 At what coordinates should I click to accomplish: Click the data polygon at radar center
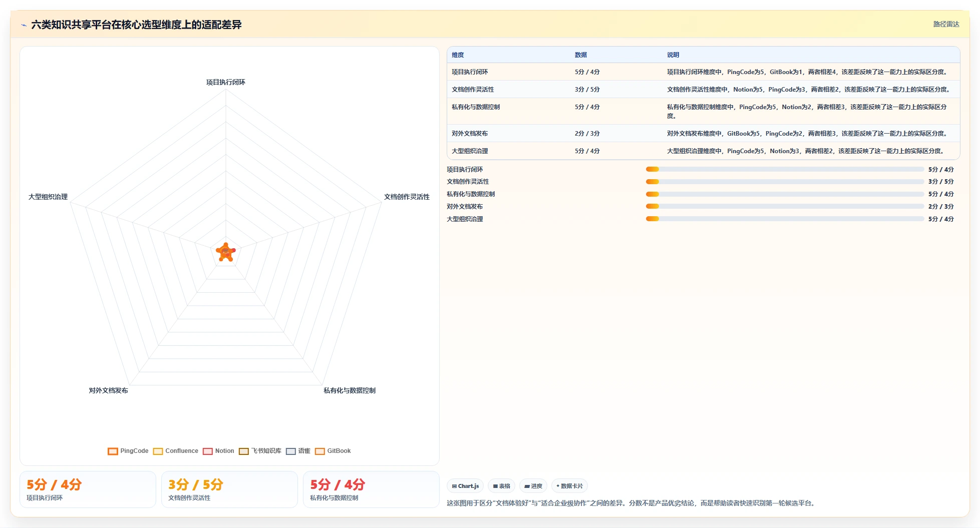click(226, 253)
